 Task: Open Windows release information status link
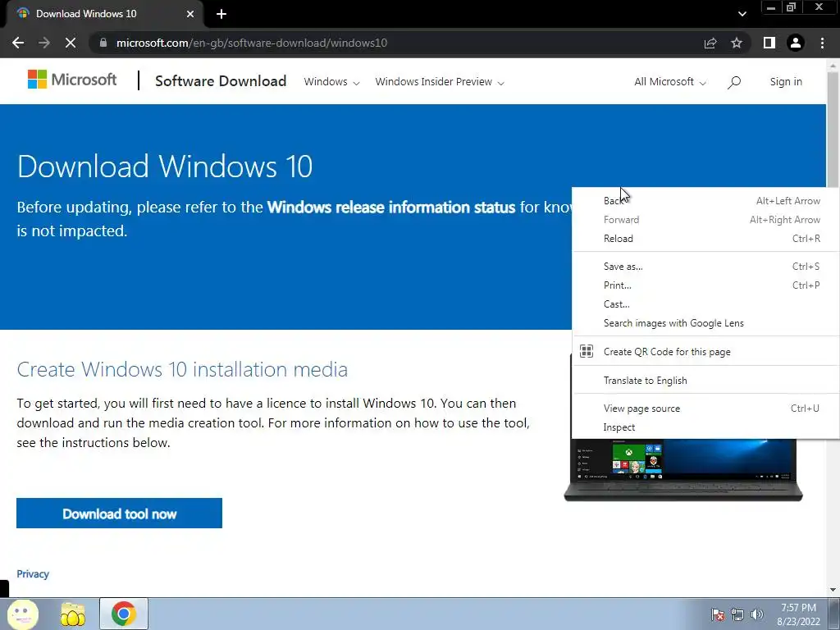click(x=391, y=208)
